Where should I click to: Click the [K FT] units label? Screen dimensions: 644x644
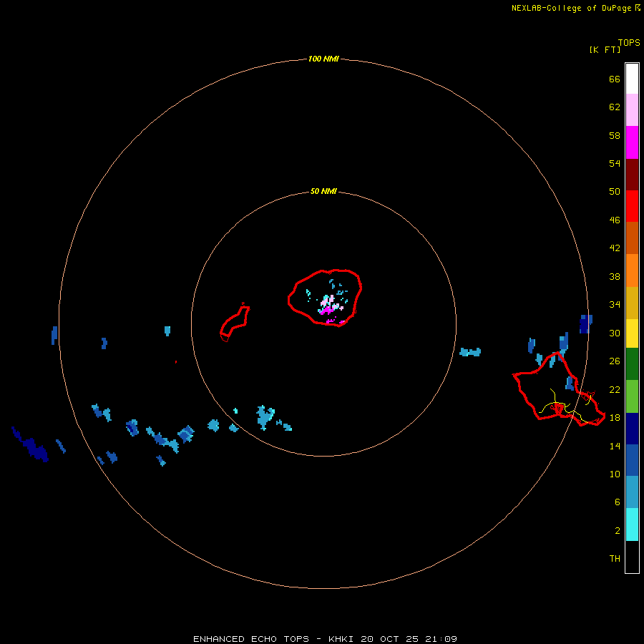(605, 49)
